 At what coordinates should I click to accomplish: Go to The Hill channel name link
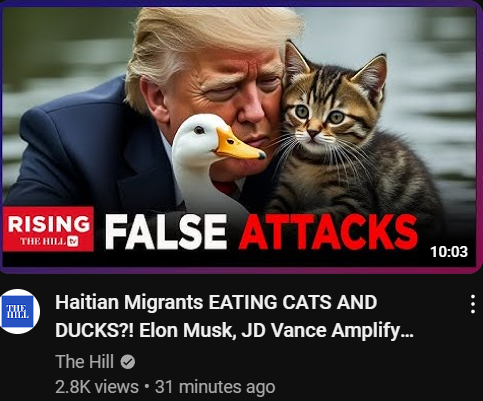[85, 362]
